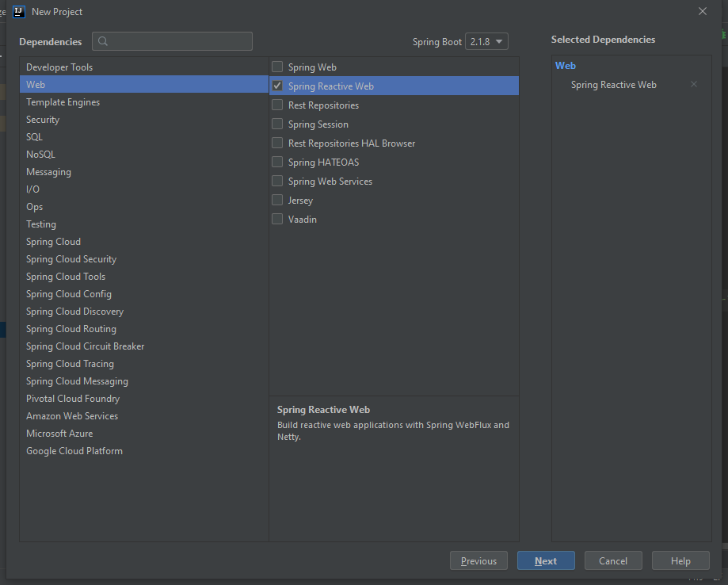Image resolution: width=728 pixels, height=585 pixels.
Task: Open the Spring Boot version dropdown
Action: pos(486,42)
